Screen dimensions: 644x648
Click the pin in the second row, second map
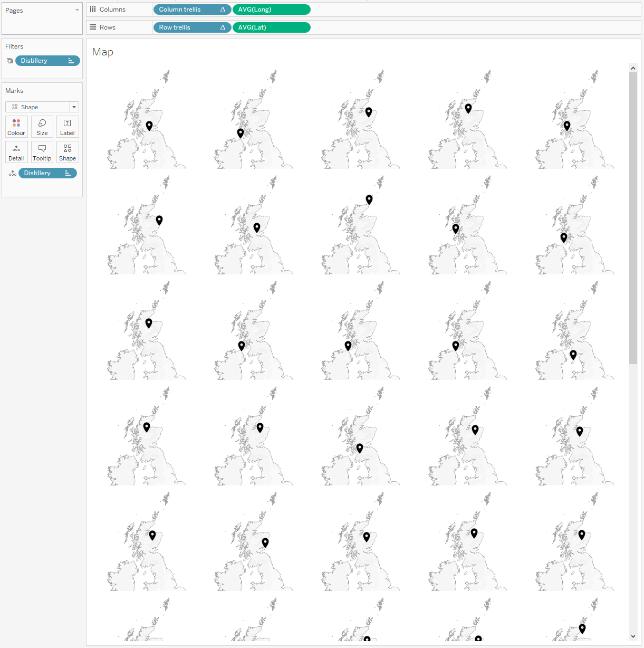pyautogui.click(x=257, y=227)
